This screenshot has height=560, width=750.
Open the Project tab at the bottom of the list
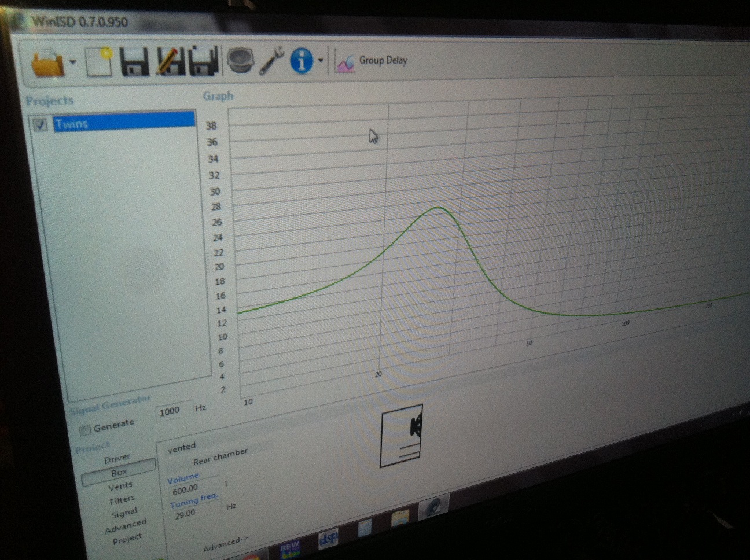pyautogui.click(x=127, y=539)
